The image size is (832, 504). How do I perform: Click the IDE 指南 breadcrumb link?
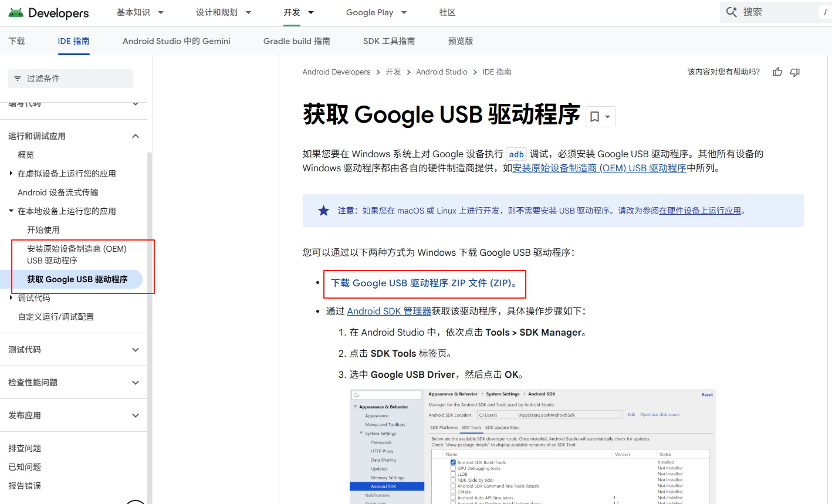click(x=497, y=72)
